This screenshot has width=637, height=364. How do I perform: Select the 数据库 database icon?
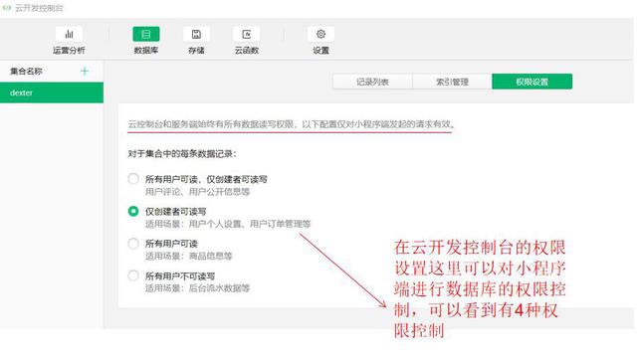click(x=146, y=34)
